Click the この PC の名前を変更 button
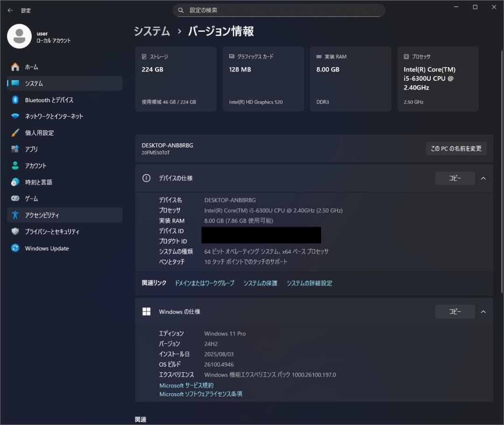This screenshot has width=504, height=425. point(456,148)
